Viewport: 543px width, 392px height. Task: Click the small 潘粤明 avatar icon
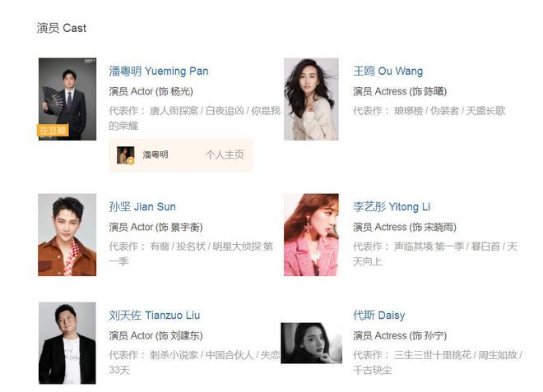[x=125, y=155]
